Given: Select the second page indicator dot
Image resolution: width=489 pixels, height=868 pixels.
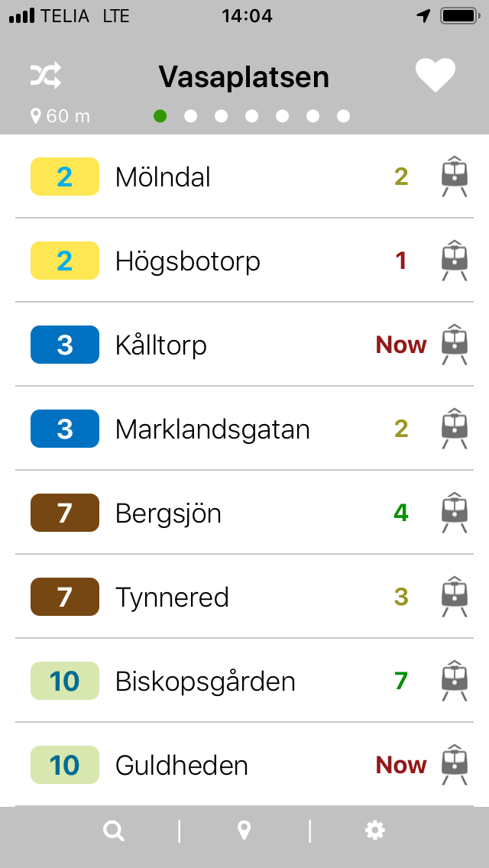Looking at the screenshot, I should [x=191, y=116].
